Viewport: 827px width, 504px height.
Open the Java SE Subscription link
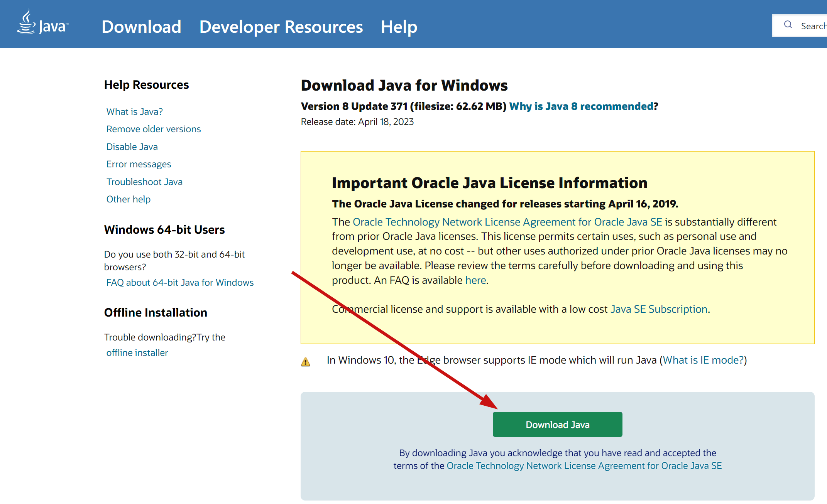coord(659,309)
